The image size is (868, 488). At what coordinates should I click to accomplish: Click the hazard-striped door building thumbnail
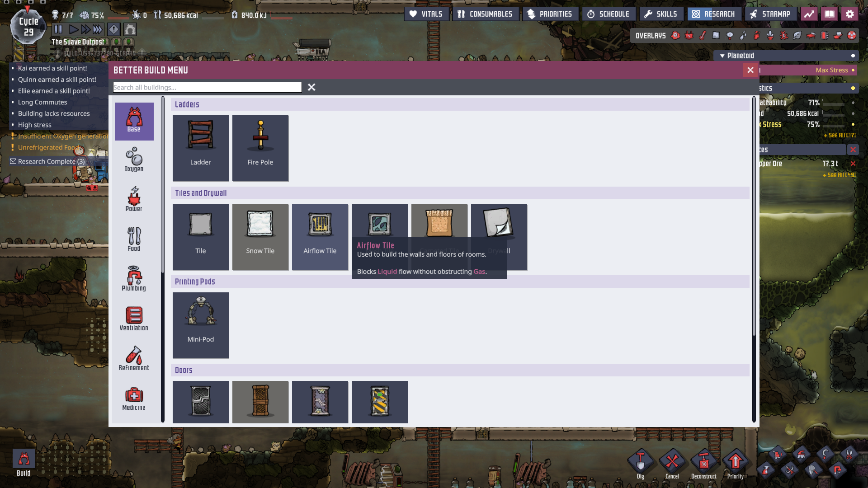tap(380, 402)
